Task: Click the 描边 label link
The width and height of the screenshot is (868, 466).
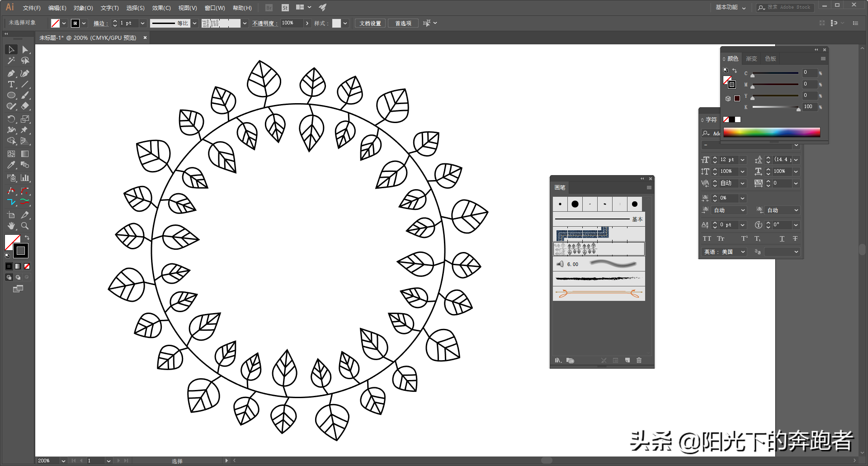Action: coord(100,23)
